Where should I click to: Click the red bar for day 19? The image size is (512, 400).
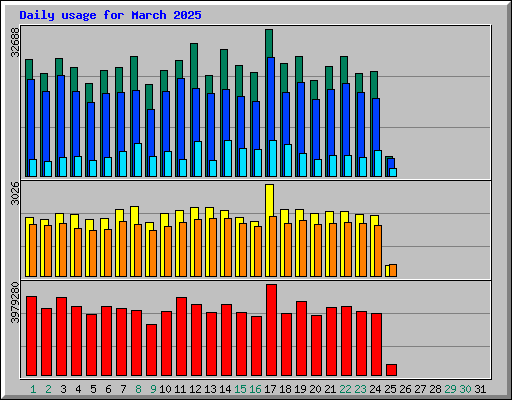point(301,339)
